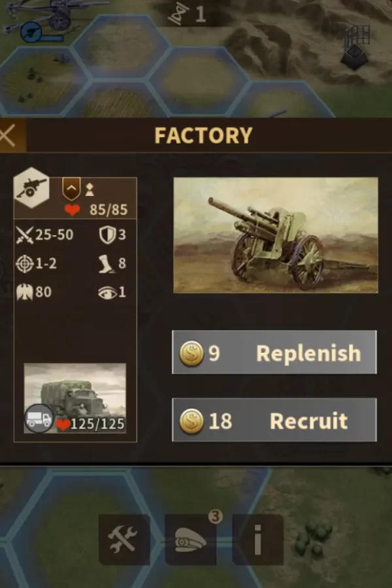Viewport: 392px width, 588px height.
Task: Click the eye vision range icon
Action: pos(107,293)
